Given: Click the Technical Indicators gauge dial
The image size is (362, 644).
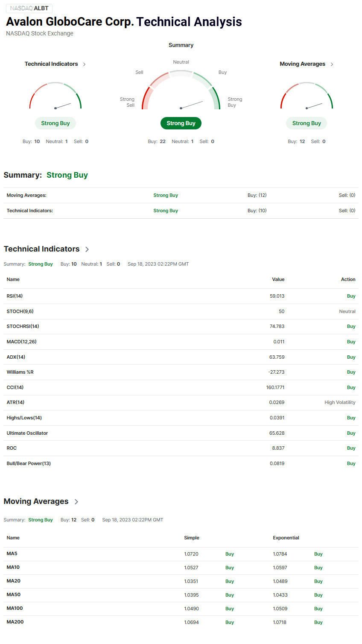Looking at the screenshot, I should point(55,96).
